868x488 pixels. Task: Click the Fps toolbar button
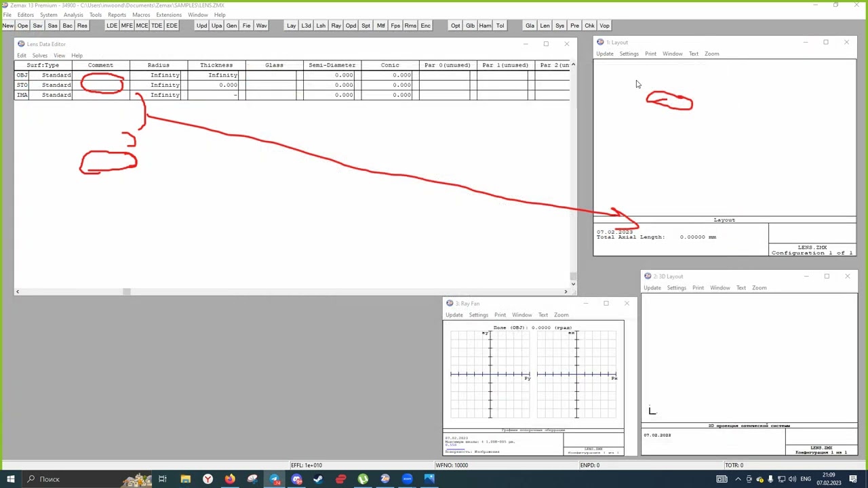coord(396,26)
